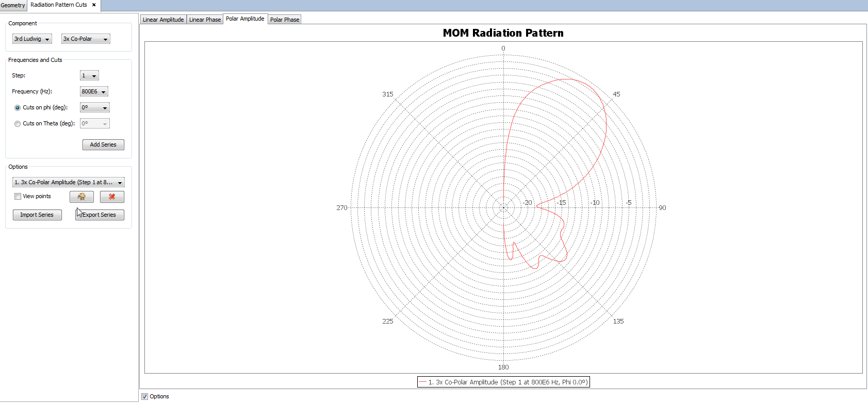This screenshot has height=403, width=868.
Task: Click the Import Series button
Action: click(37, 215)
